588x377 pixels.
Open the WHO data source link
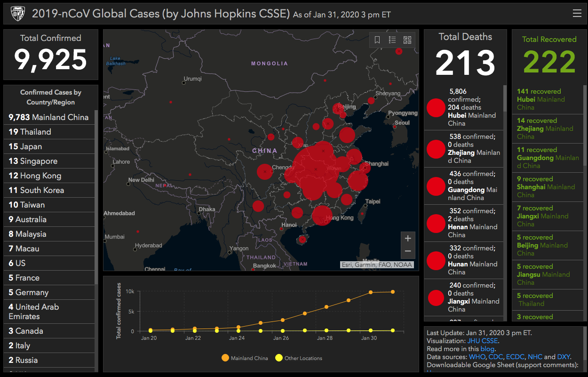click(477, 357)
